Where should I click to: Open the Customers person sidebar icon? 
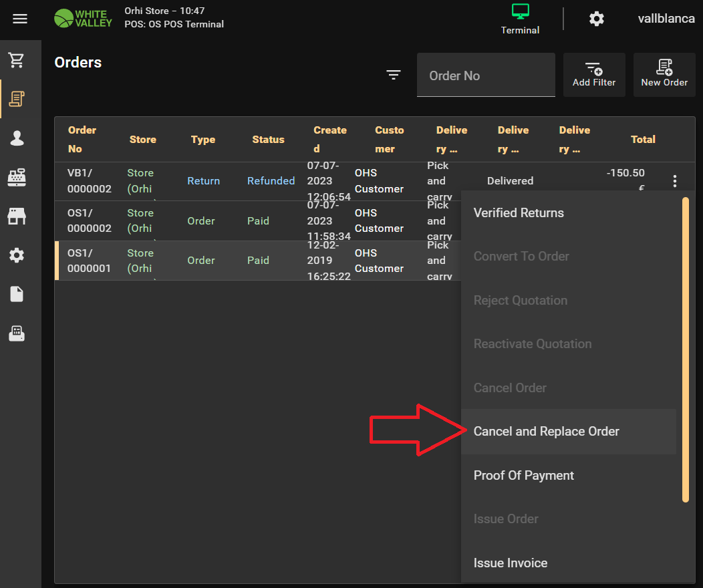click(x=17, y=138)
